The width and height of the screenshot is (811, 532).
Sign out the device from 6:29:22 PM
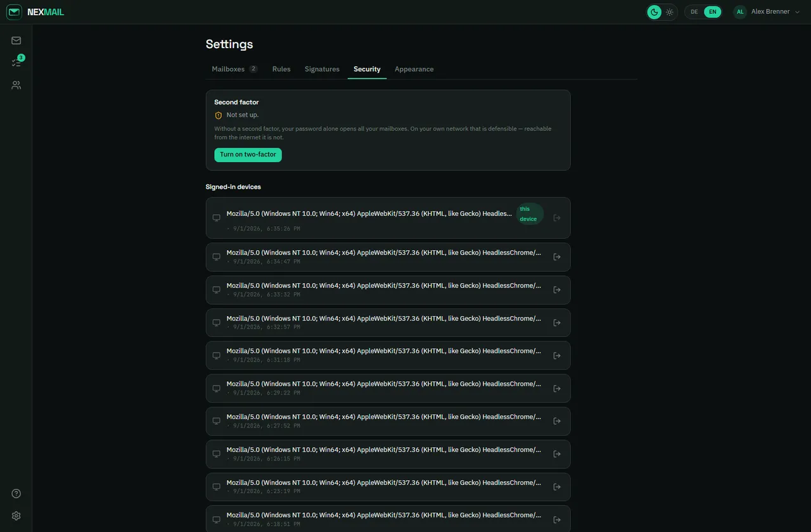[x=557, y=389]
